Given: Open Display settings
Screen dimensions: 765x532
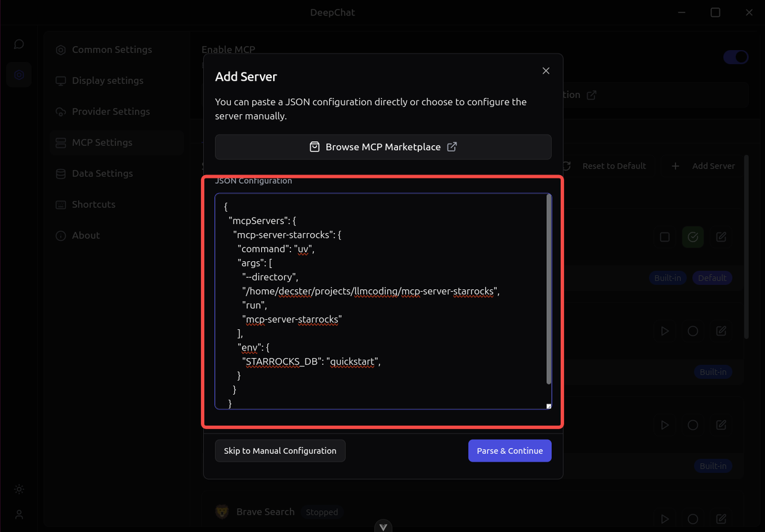Looking at the screenshot, I should point(117,81).
